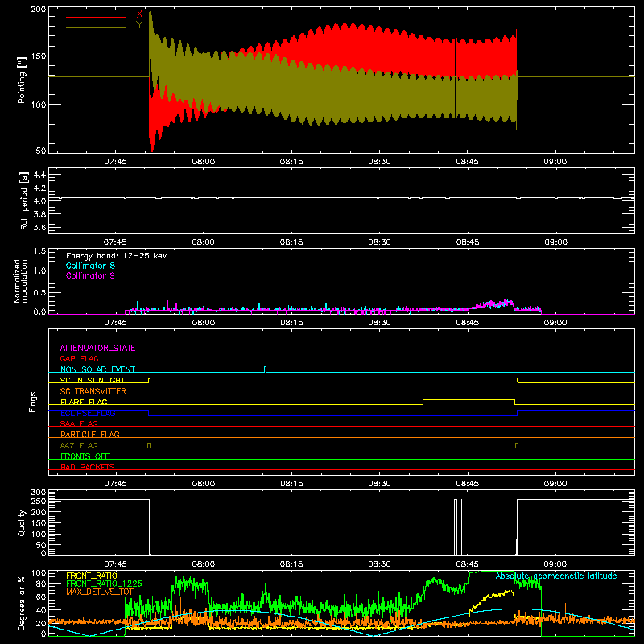The height and width of the screenshot is (644, 644).
Task: Click the raised FLARE_FLAG segment
Action: click(x=469, y=399)
